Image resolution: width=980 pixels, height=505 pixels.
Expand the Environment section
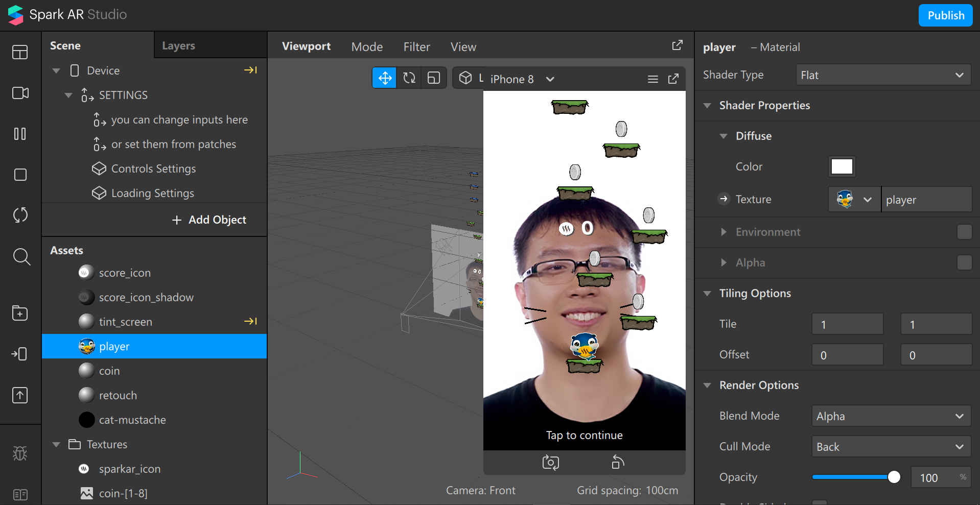pyautogui.click(x=724, y=232)
